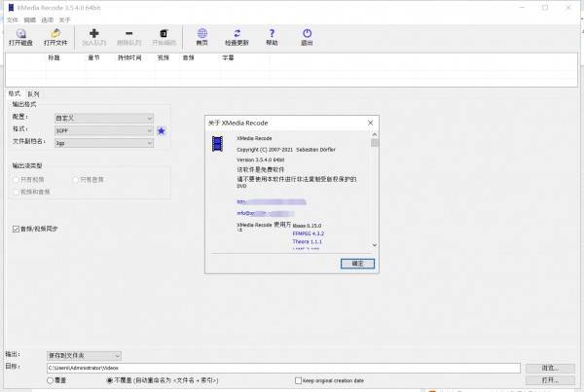Toggle Keep original creation date checkbox
Image resolution: width=584 pixels, height=392 pixels.
pyautogui.click(x=299, y=380)
